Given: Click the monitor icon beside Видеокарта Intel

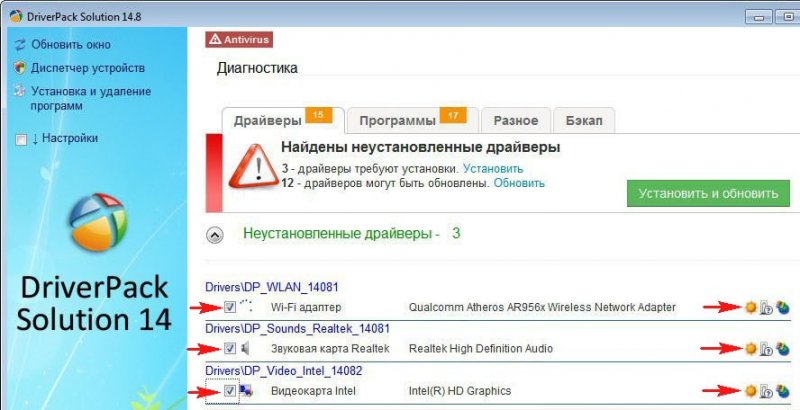Looking at the screenshot, I should (x=246, y=391).
